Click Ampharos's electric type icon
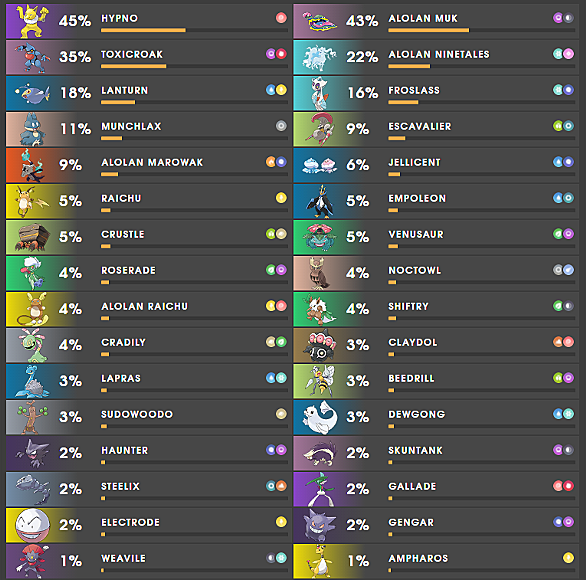The image size is (586, 580). tap(568, 558)
